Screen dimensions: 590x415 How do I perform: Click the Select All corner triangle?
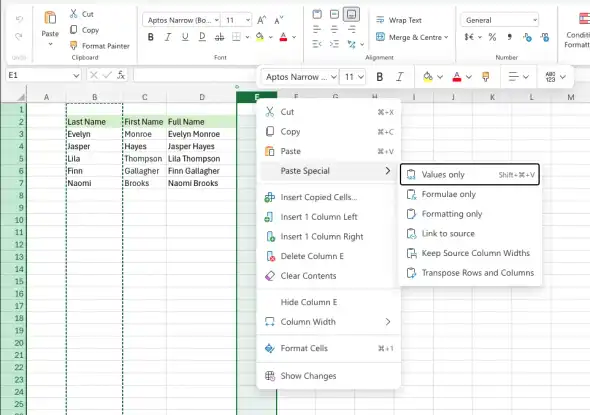point(20,97)
